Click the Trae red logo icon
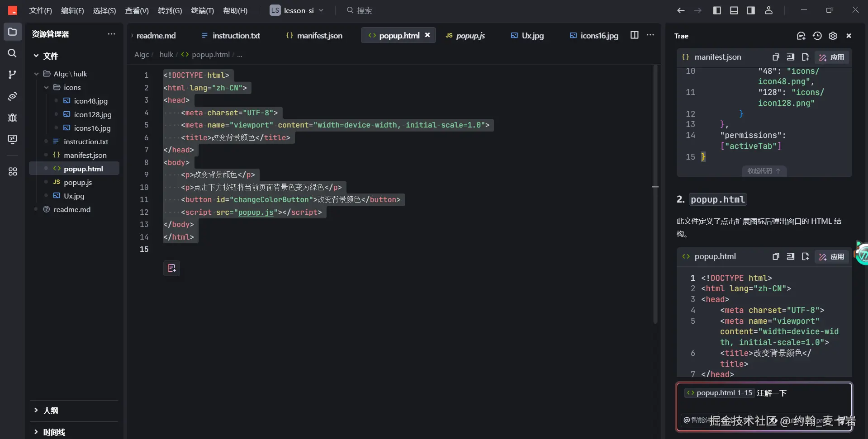The image size is (868, 439). (x=13, y=10)
